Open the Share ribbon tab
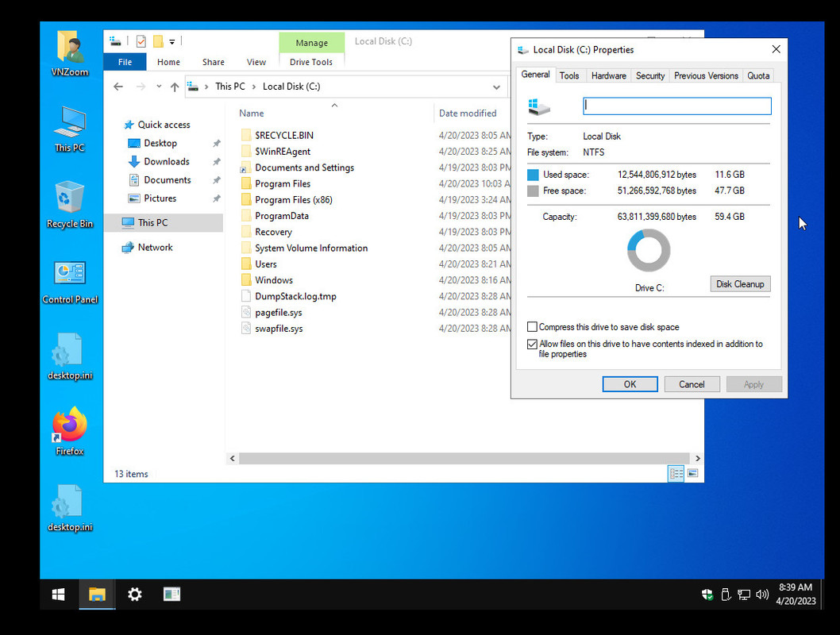This screenshot has width=840, height=635. tap(214, 62)
